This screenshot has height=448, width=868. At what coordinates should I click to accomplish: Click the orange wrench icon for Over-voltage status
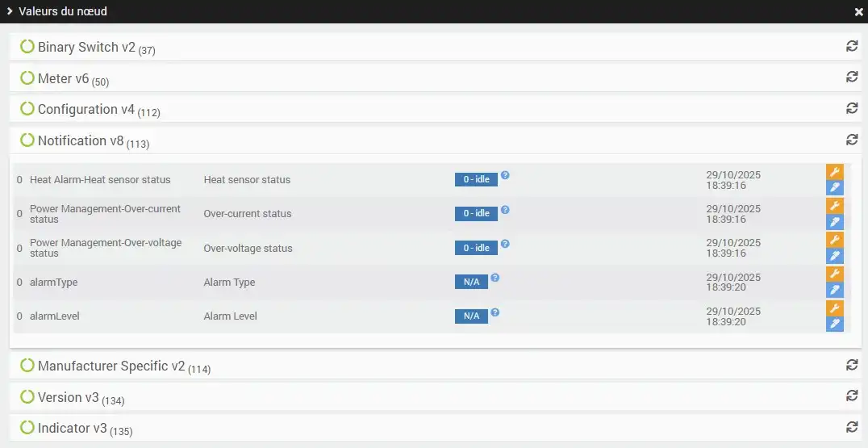point(834,240)
